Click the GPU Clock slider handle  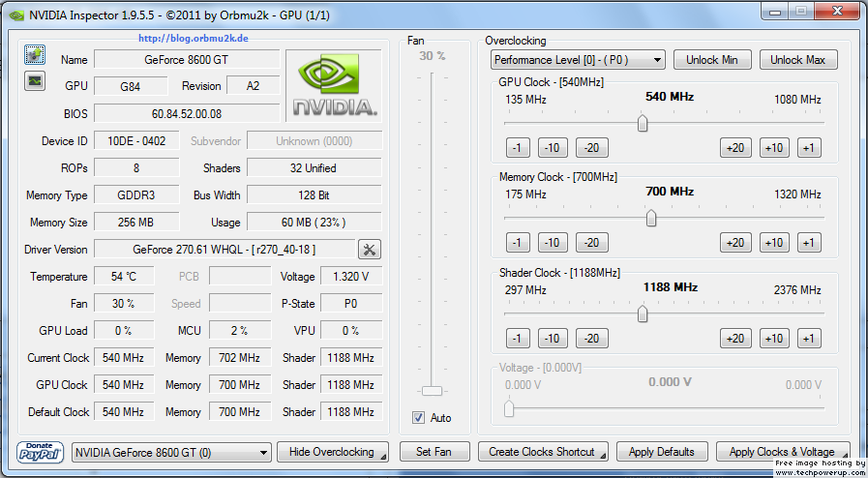[643, 124]
